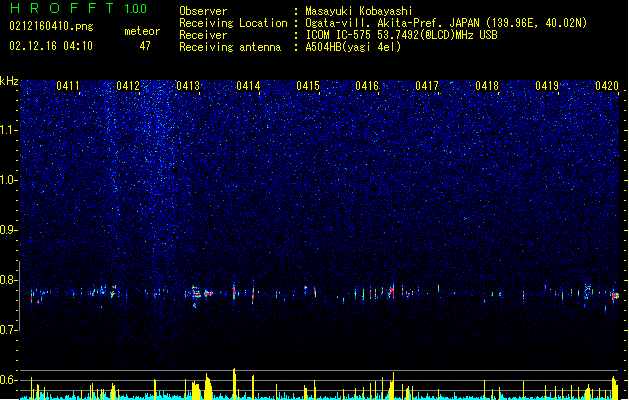
Task: Click the 0411 time marker
Action: 68,86
